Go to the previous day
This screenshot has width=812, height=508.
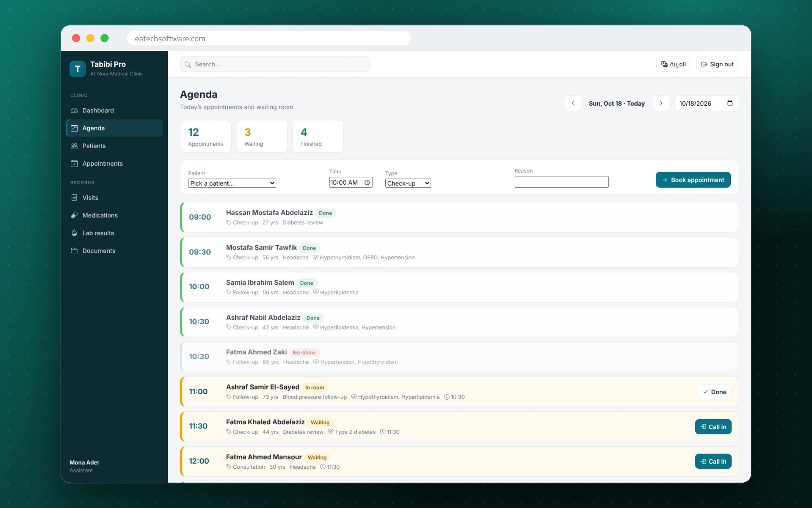pos(573,103)
